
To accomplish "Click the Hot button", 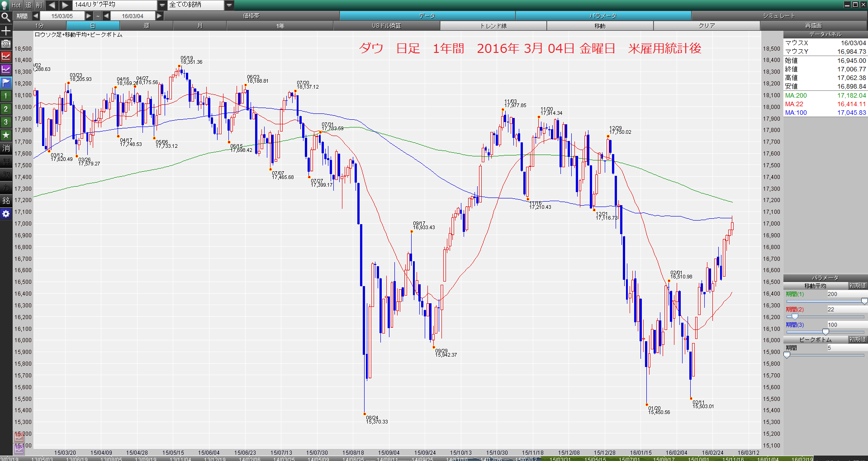I will [16, 5].
